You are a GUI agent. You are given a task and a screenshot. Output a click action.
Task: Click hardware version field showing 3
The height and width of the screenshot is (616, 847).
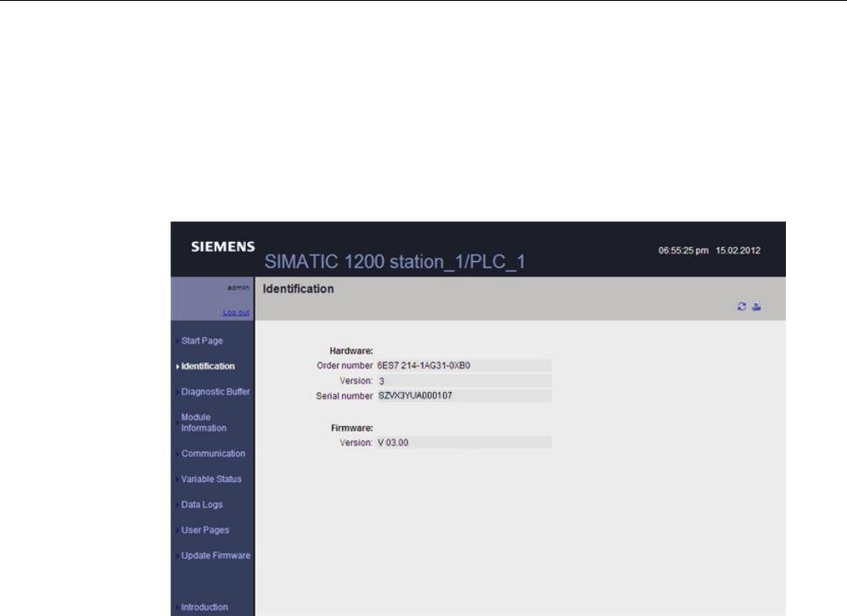(x=463, y=381)
